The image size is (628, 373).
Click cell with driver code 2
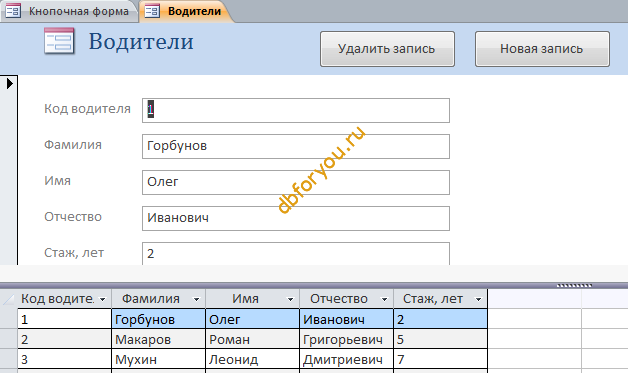pos(64,339)
